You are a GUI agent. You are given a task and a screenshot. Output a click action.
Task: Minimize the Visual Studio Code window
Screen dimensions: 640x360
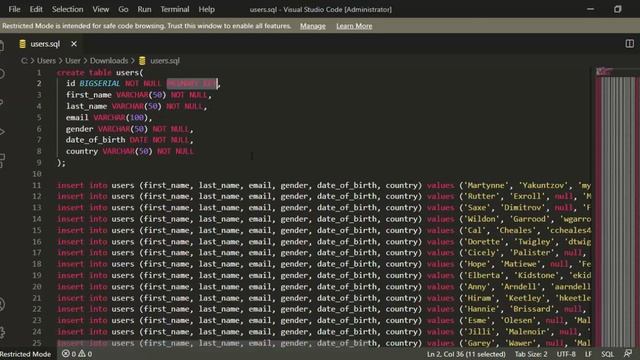click(590, 9)
